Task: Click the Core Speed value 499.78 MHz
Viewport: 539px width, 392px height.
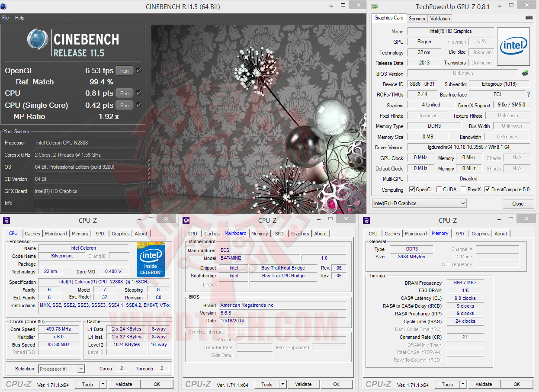Action: [58, 329]
